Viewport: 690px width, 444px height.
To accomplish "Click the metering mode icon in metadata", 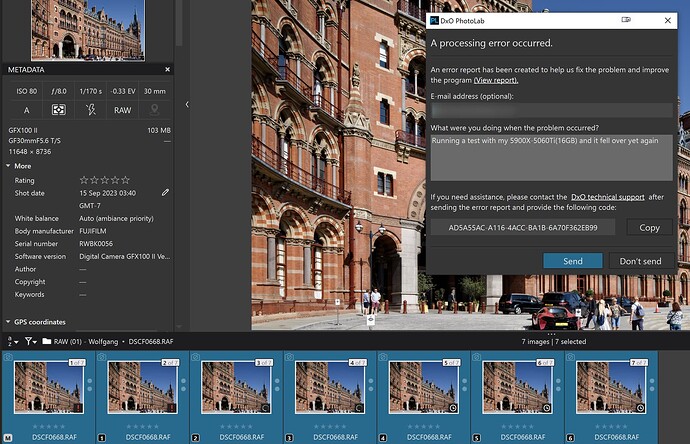I will (59, 110).
